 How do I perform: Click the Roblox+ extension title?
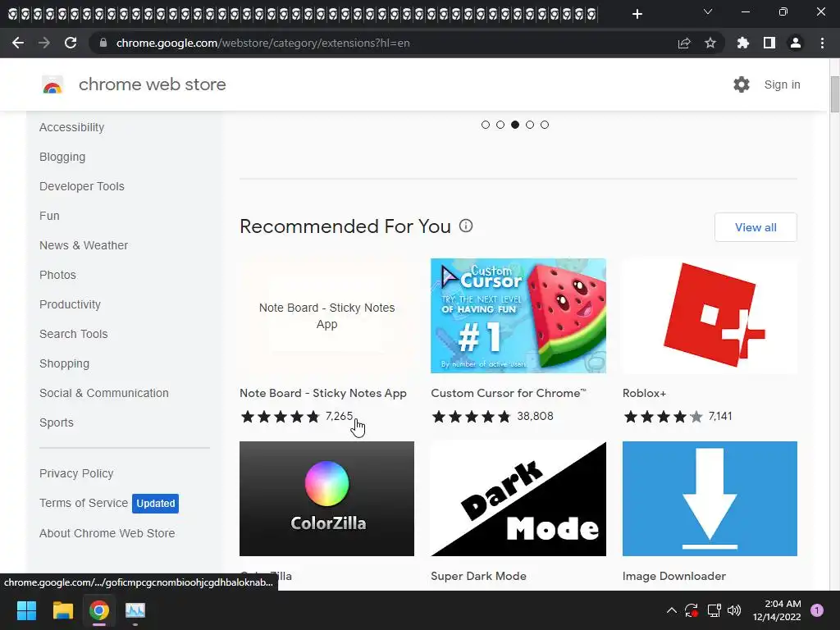tap(644, 393)
